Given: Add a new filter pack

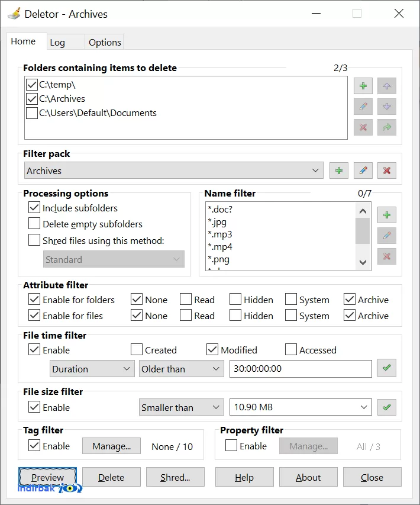Looking at the screenshot, I should coord(339,171).
